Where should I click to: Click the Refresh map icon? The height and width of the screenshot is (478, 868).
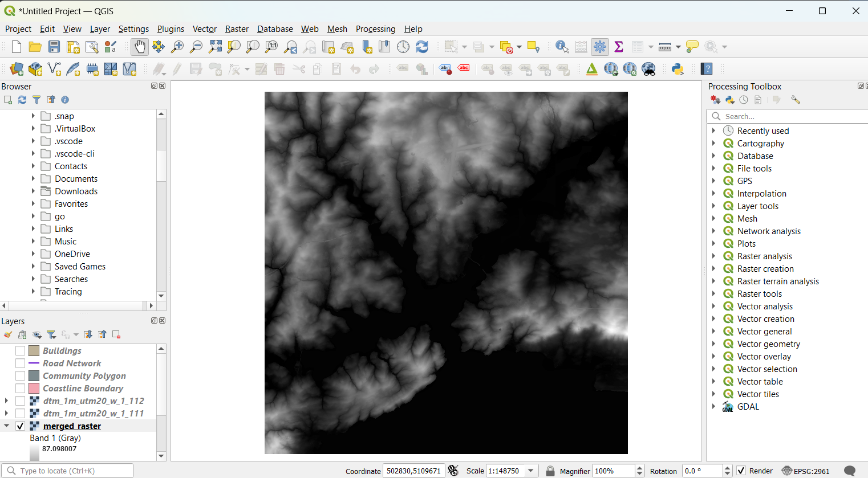422,47
